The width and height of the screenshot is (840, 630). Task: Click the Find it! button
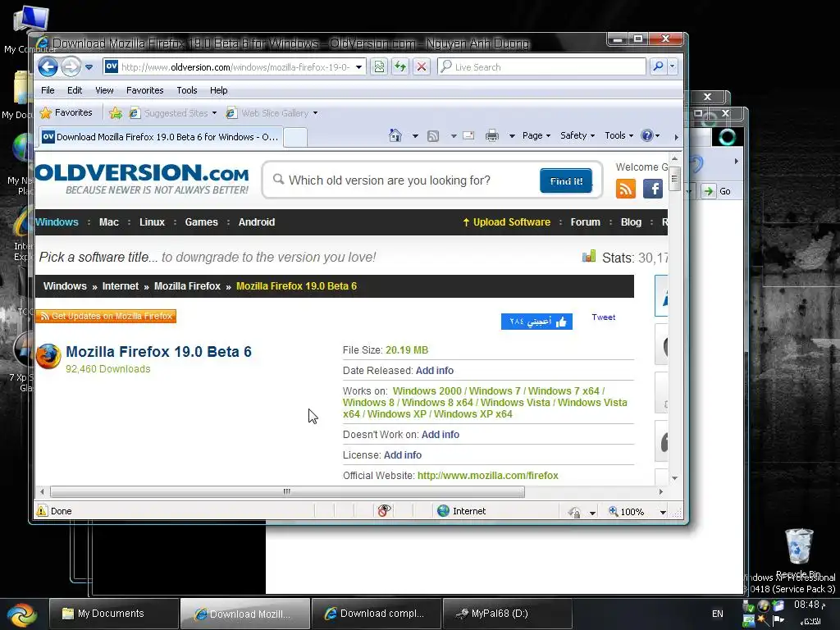pos(566,181)
